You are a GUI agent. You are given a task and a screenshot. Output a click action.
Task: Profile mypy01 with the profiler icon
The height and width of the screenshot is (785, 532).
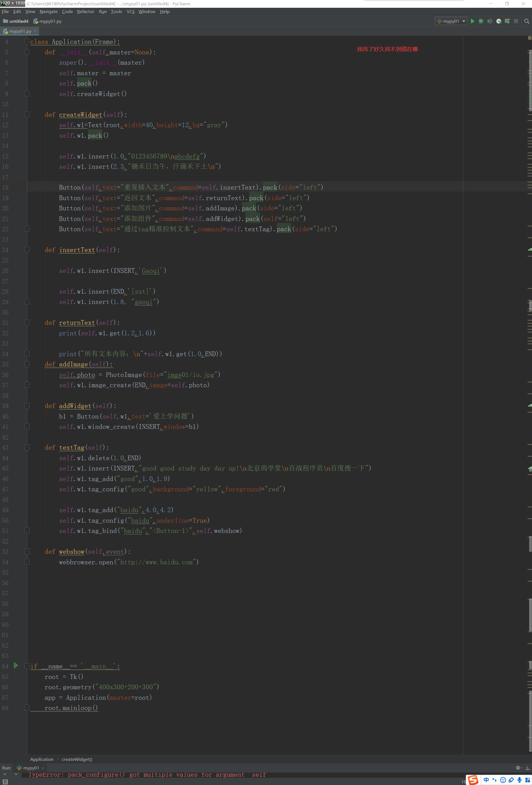click(499, 21)
